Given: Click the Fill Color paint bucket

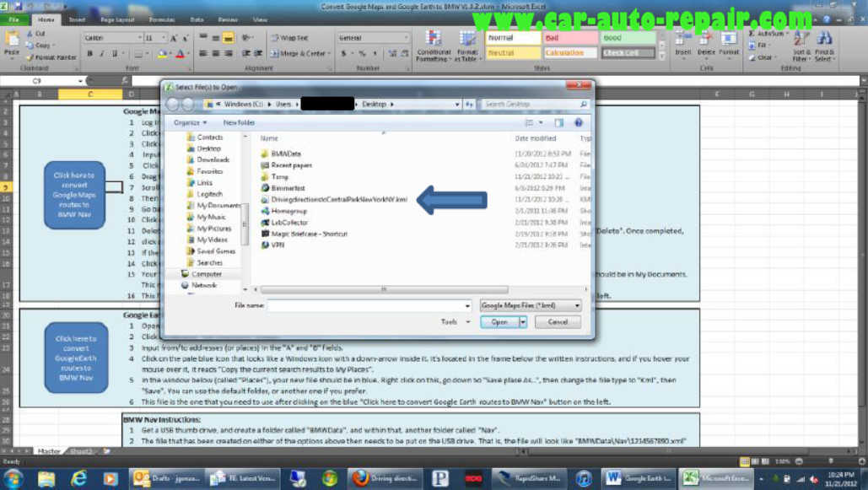Looking at the screenshot, I should 162,54.
